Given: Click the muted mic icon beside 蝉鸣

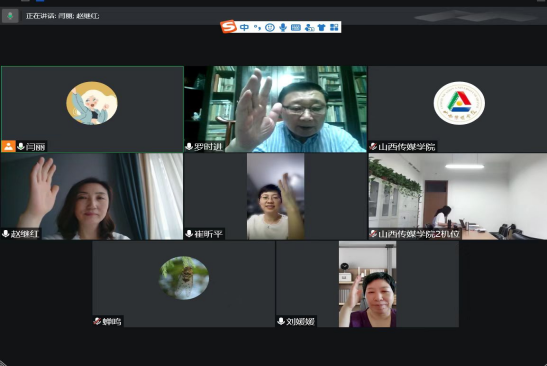Looking at the screenshot, I should (97, 321).
